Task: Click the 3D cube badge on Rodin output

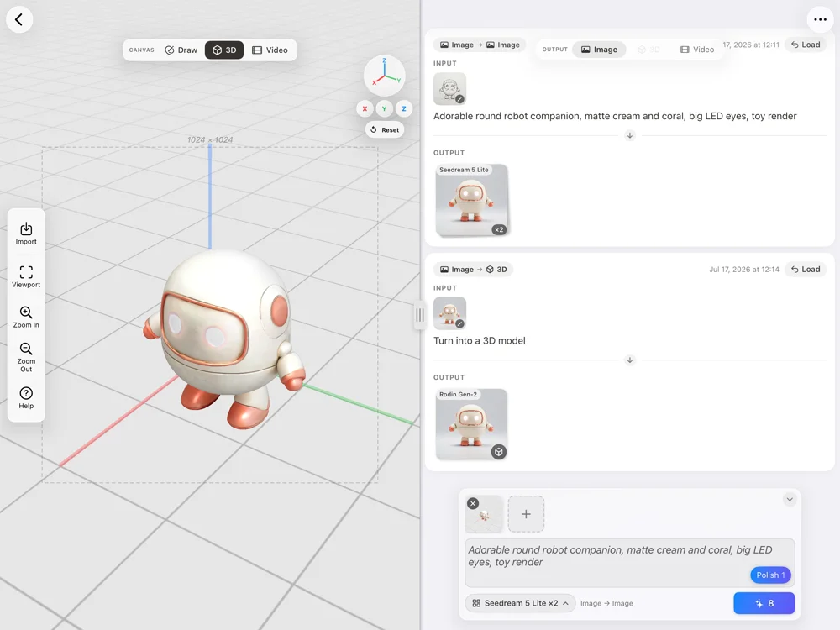Action: (x=499, y=452)
